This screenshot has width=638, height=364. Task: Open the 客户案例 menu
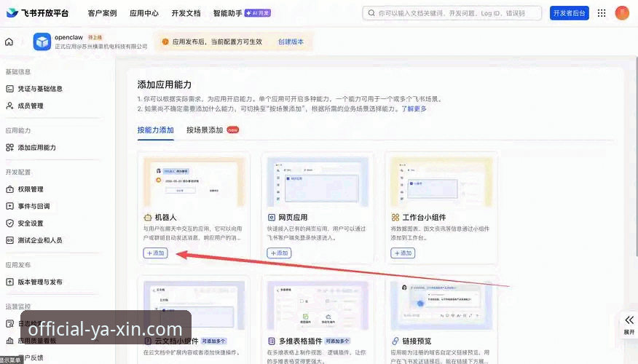point(102,13)
